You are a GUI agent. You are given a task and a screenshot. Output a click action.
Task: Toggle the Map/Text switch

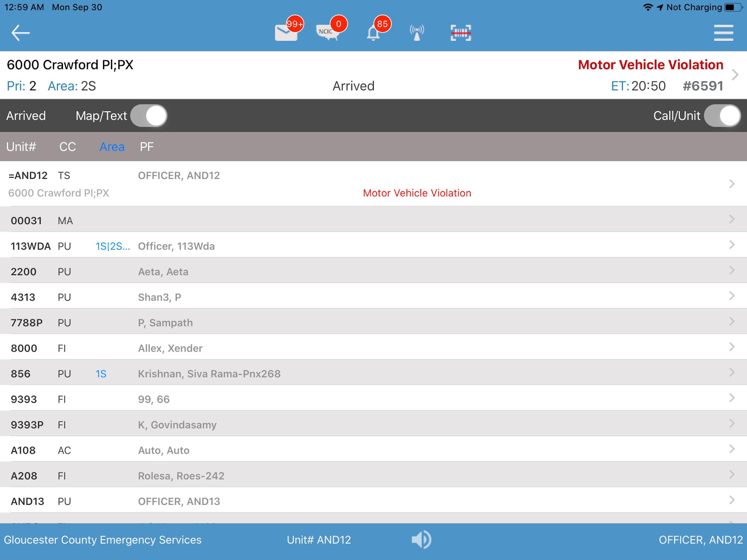(149, 116)
